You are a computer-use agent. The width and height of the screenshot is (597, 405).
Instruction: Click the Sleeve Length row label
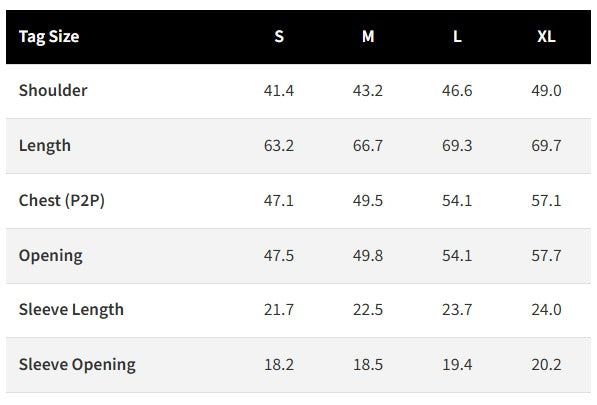[71, 310]
